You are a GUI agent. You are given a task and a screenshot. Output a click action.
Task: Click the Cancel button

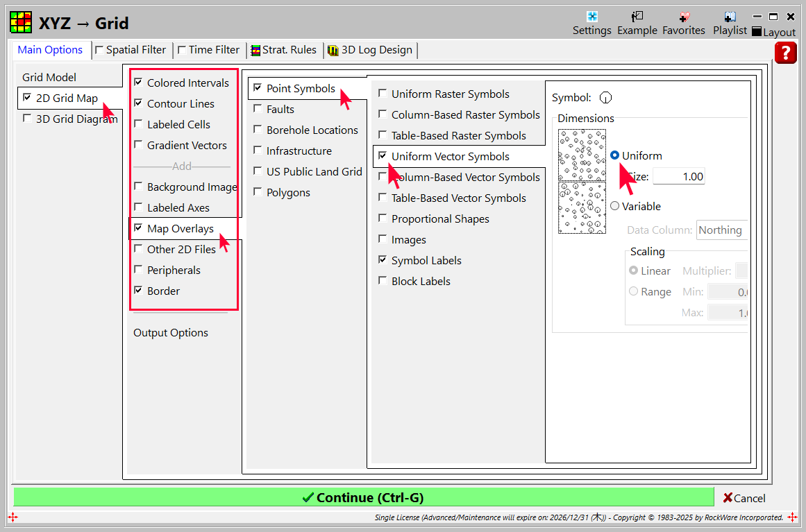coord(744,498)
